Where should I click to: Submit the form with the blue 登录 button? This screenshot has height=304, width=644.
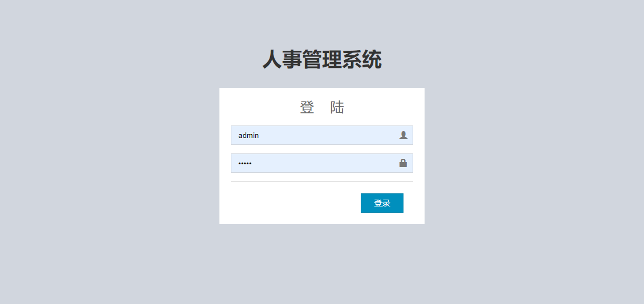click(382, 203)
